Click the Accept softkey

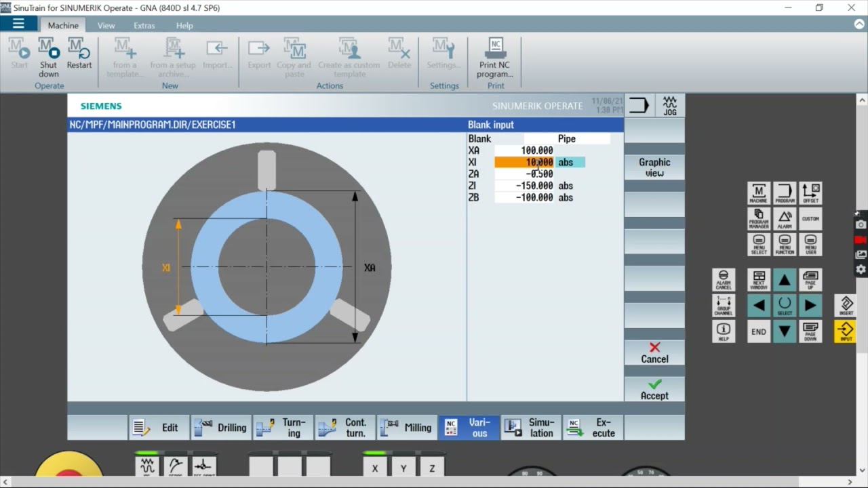pyautogui.click(x=654, y=389)
